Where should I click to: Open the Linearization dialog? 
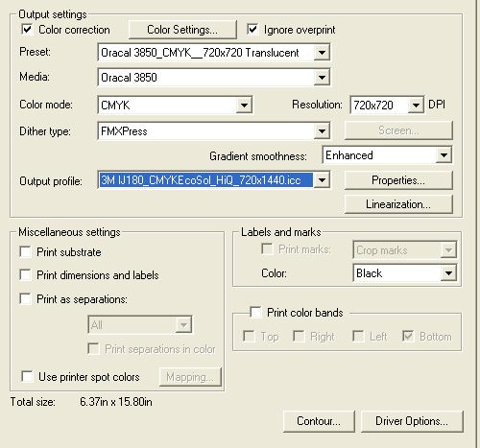398,204
